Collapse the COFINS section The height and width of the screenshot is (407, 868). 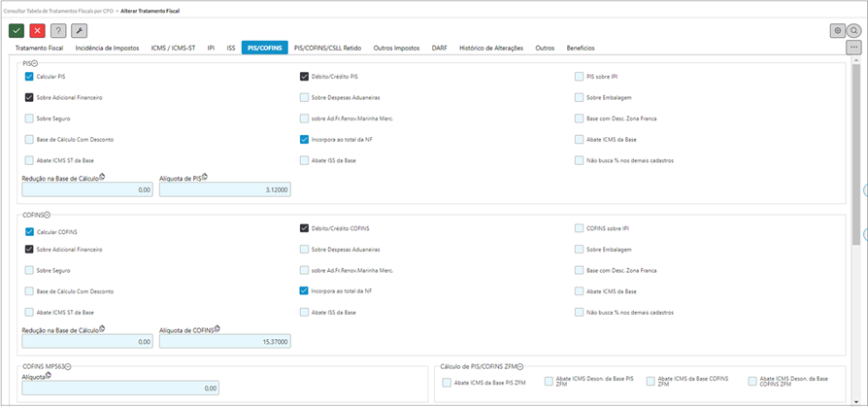[47, 215]
